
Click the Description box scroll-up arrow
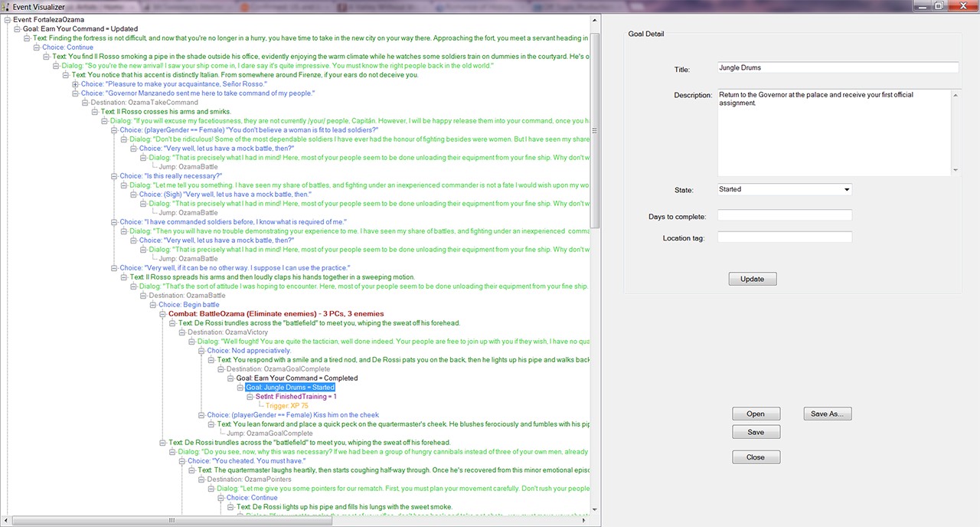[x=955, y=95]
